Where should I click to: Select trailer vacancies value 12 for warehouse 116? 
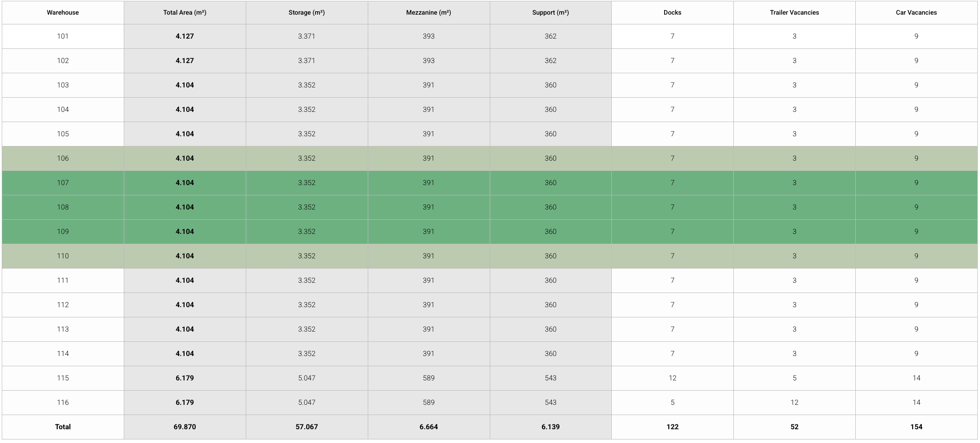point(794,403)
